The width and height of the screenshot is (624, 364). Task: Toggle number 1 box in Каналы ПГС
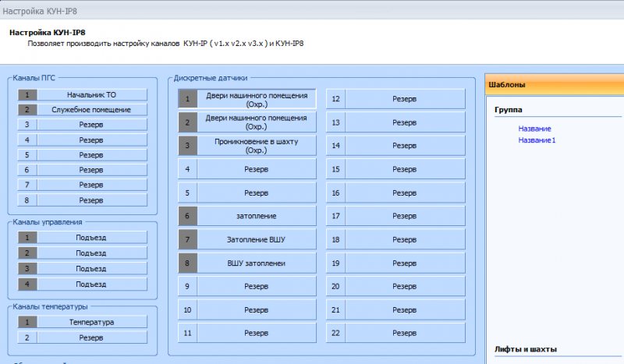27,94
